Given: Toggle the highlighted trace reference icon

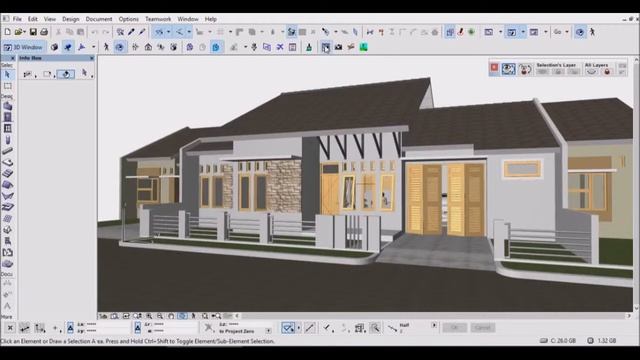Looking at the screenshot, I should pos(291,32).
